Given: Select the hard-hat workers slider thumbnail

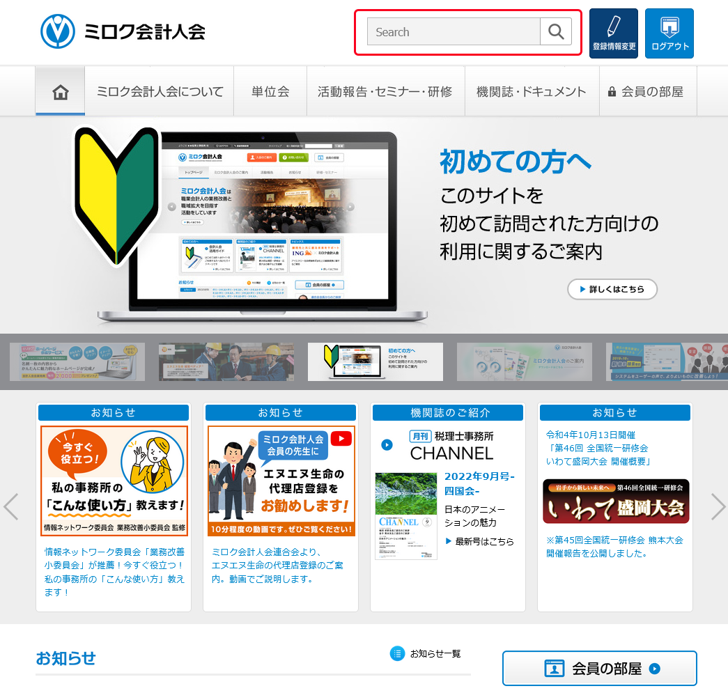Looking at the screenshot, I should click(x=226, y=361).
